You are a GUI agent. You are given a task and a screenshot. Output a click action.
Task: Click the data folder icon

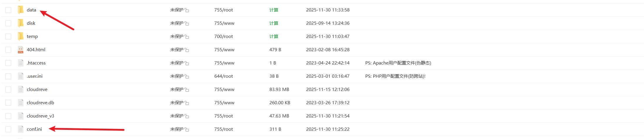[x=21, y=10]
